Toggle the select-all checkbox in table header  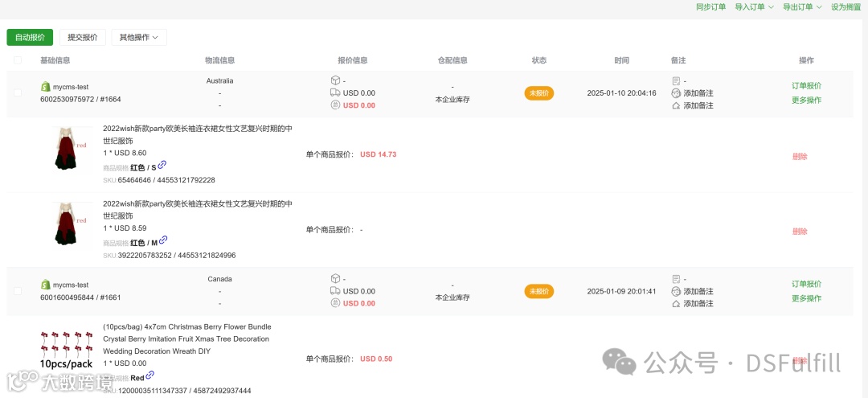18,60
